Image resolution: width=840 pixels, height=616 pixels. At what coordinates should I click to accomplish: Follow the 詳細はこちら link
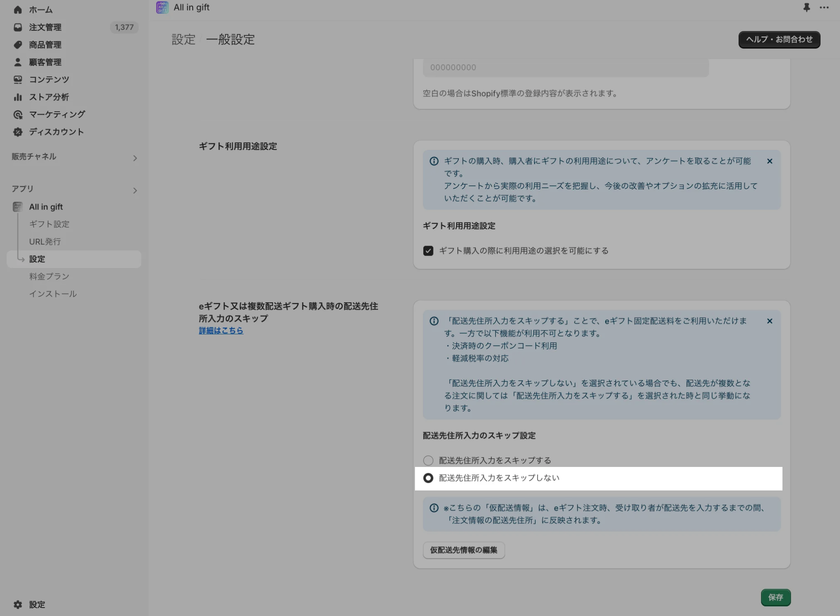221,331
